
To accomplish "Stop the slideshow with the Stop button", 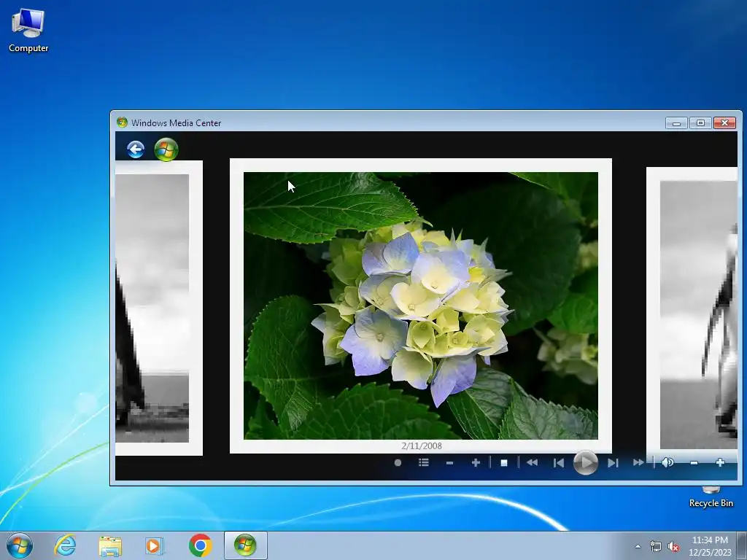I will pyautogui.click(x=504, y=463).
